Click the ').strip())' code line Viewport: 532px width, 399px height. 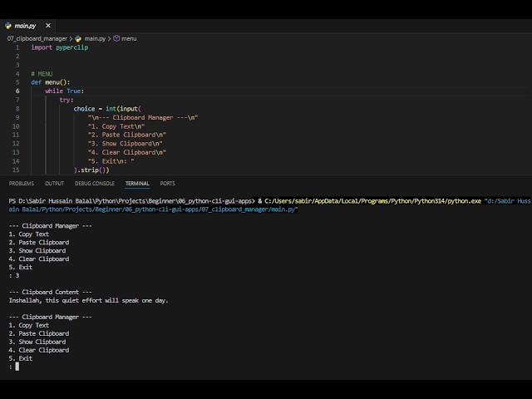pos(91,170)
